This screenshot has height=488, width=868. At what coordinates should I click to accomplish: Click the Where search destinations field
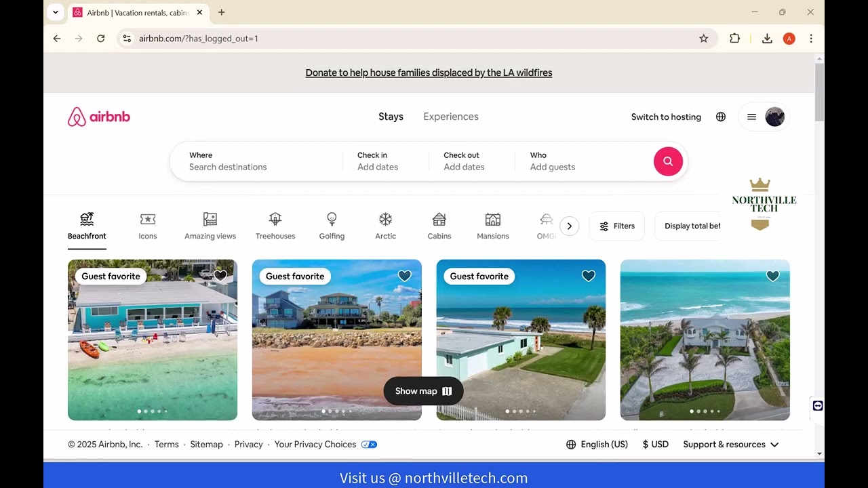256,161
